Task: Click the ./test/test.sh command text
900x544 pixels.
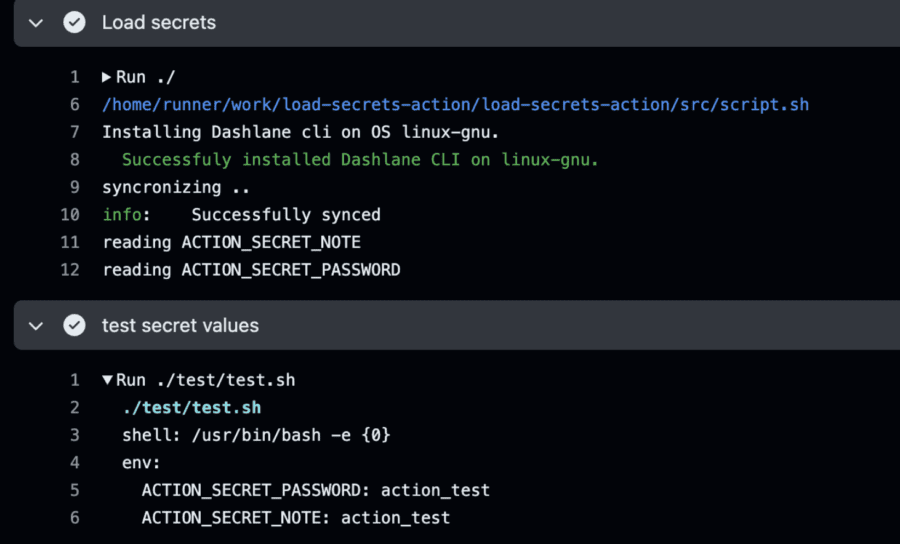Action: click(191, 408)
